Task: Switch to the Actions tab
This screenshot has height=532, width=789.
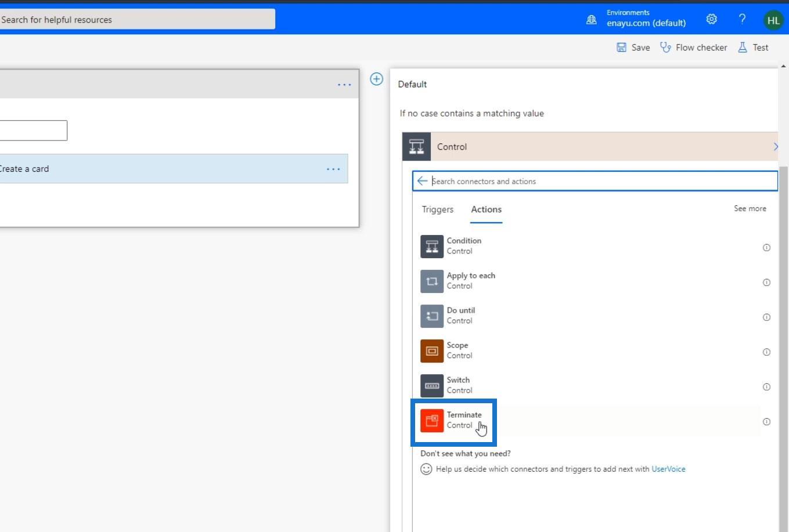Action: coord(486,209)
